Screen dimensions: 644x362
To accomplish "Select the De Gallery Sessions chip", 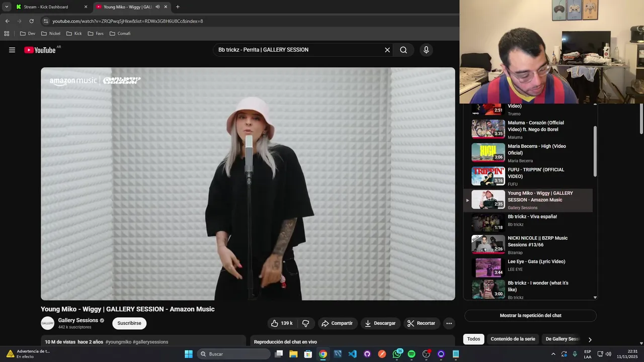I will [x=562, y=339].
